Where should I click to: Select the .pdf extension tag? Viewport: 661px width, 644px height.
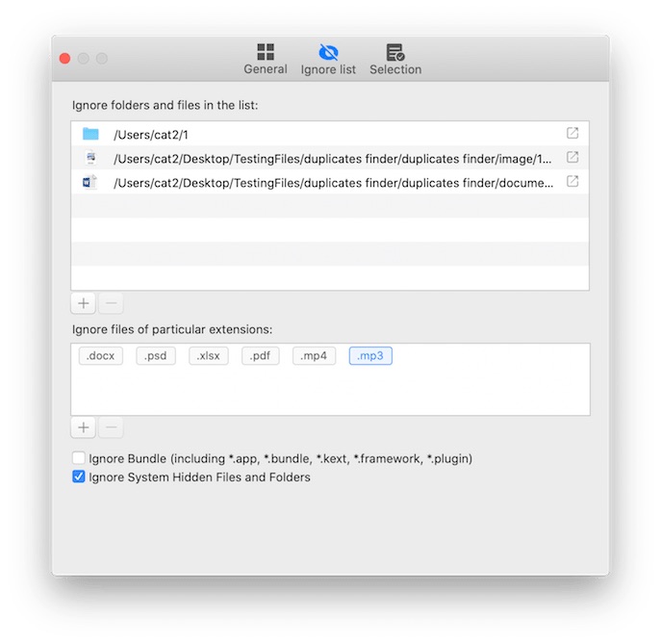[x=260, y=355]
